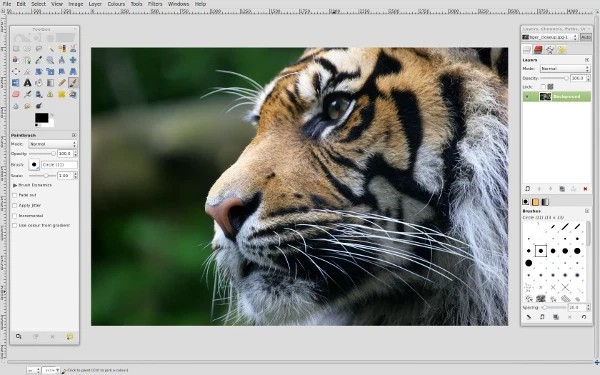Open the status bar unit dropdown
This screenshot has width=600, height=375.
(33, 370)
